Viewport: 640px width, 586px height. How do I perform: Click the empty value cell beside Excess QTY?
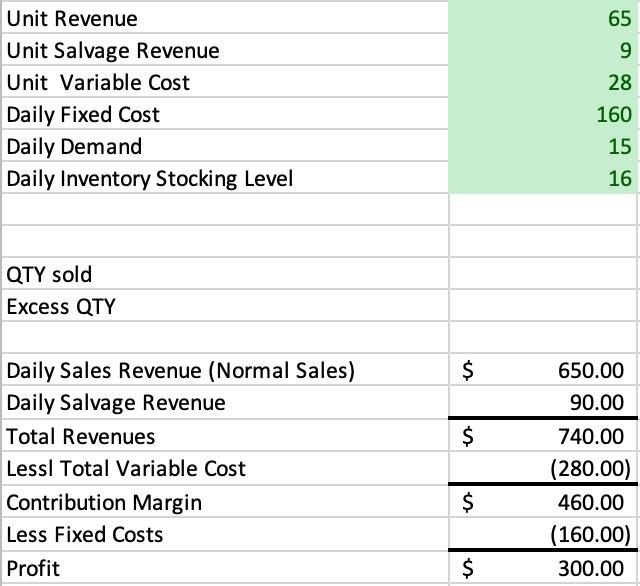point(543,306)
